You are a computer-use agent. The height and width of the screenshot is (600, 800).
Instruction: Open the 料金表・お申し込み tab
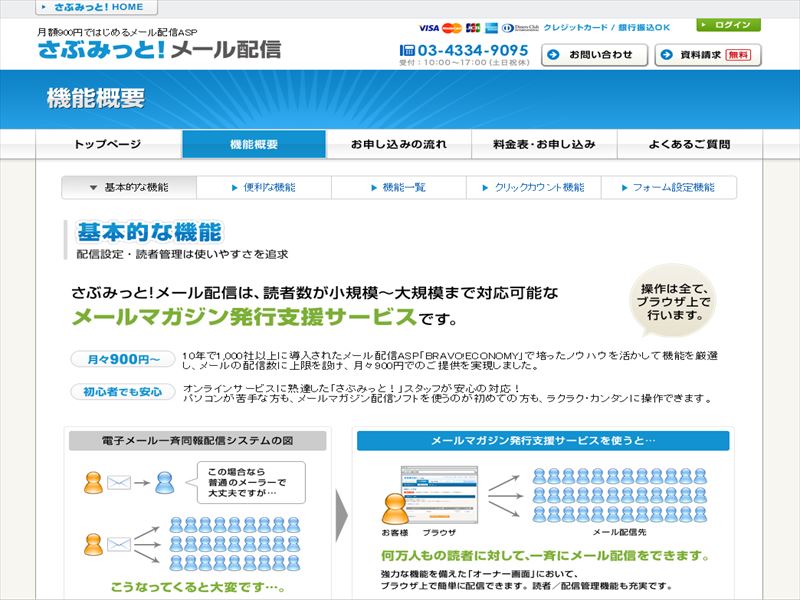544,144
